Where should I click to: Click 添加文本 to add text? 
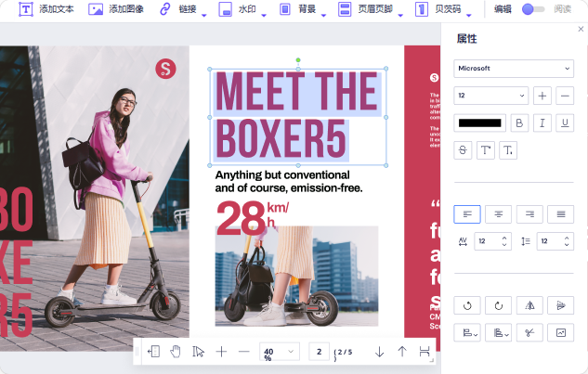[x=46, y=9]
